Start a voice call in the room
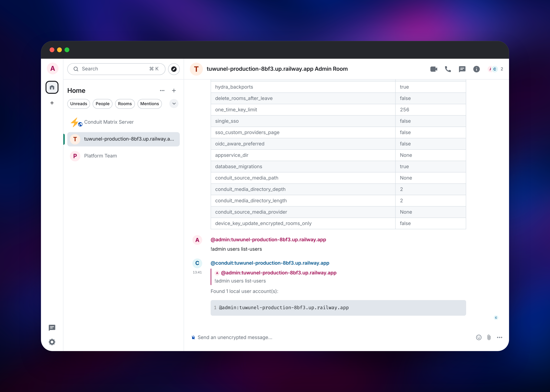 click(448, 69)
